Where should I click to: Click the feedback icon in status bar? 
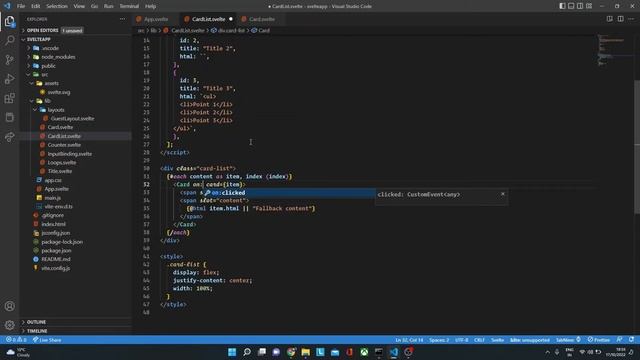coord(620,340)
